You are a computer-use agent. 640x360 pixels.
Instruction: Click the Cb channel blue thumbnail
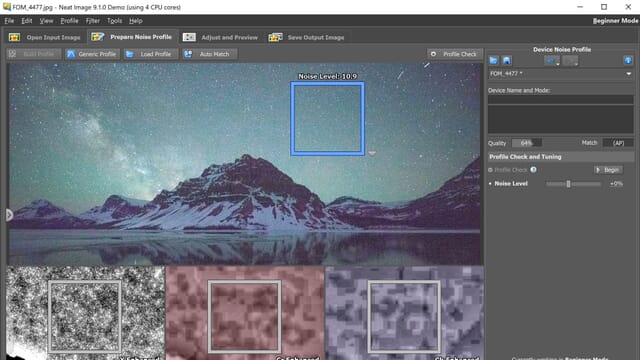[x=404, y=313]
